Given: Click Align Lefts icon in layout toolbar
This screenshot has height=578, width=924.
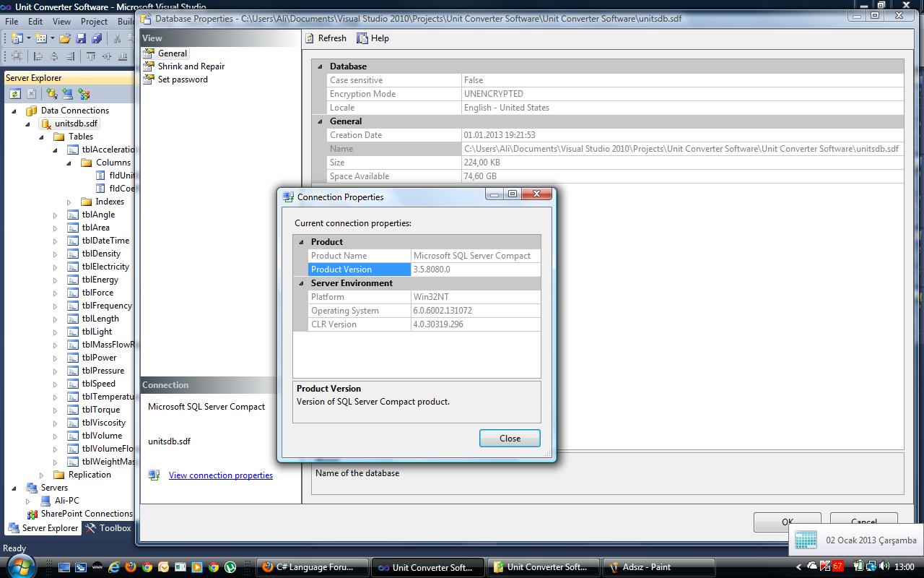Looking at the screenshot, I should [38, 56].
